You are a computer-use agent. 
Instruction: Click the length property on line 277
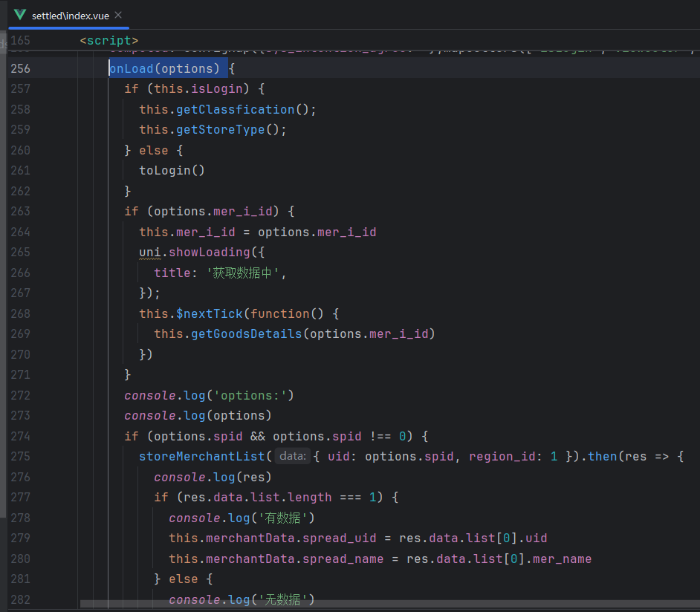click(309, 498)
